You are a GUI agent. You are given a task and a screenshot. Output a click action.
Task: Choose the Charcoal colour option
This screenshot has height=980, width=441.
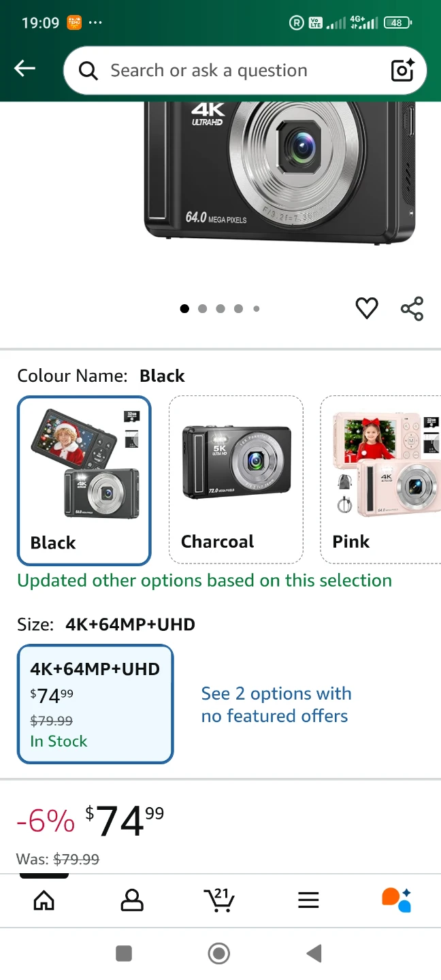click(235, 480)
